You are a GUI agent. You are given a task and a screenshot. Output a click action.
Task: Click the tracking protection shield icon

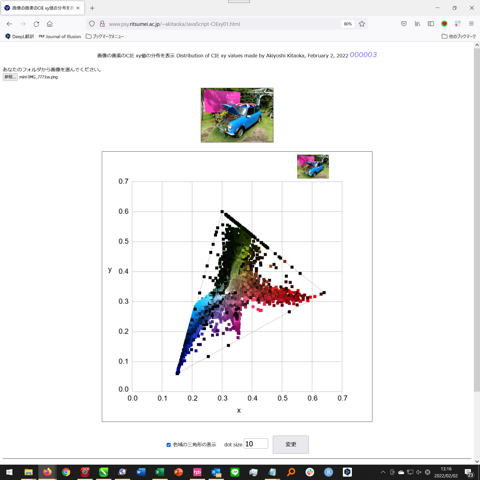click(92, 24)
